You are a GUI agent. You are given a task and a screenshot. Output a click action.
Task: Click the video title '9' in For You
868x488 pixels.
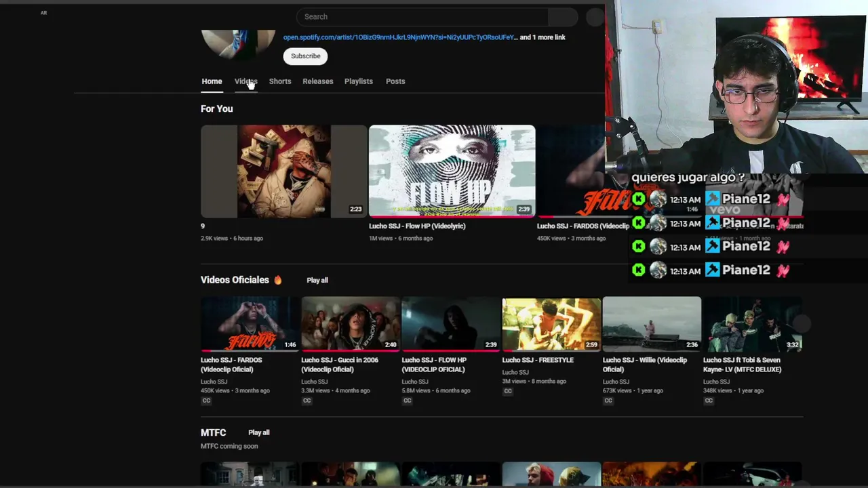click(203, 226)
